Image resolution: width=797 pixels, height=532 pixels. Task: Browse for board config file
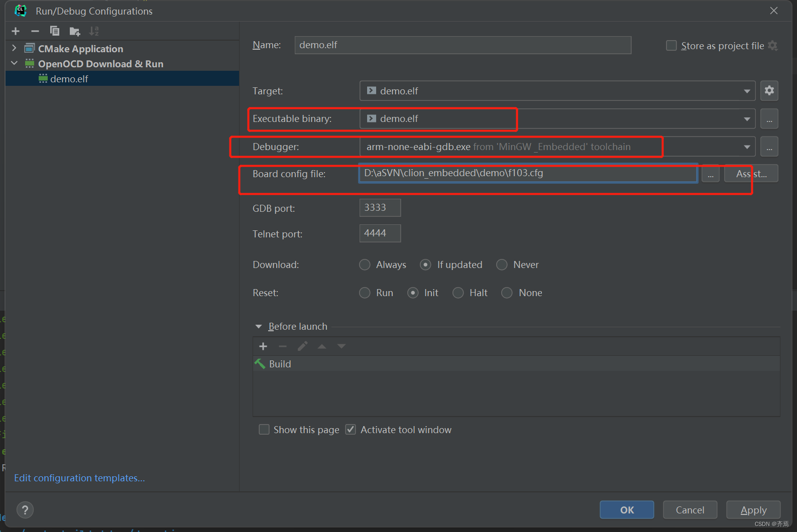[x=710, y=174]
